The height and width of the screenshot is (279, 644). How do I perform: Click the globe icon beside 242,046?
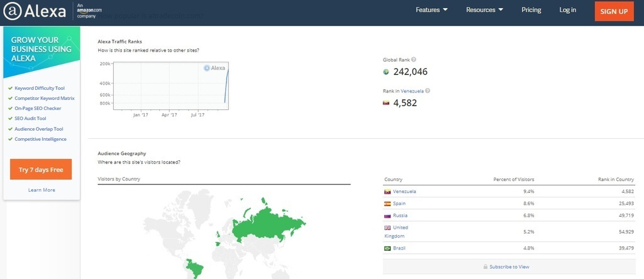click(386, 72)
